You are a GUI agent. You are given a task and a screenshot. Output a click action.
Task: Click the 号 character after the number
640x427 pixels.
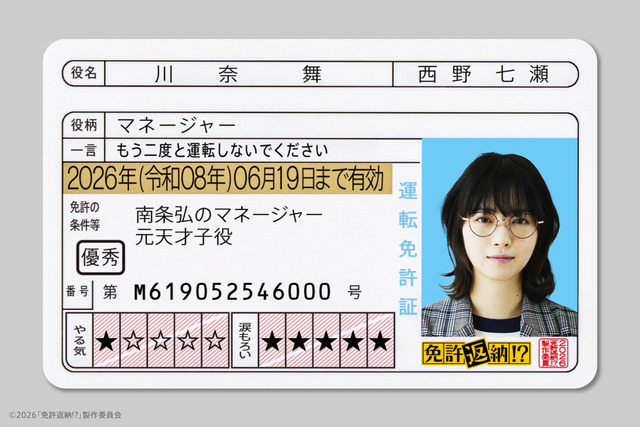click(355, 292)
